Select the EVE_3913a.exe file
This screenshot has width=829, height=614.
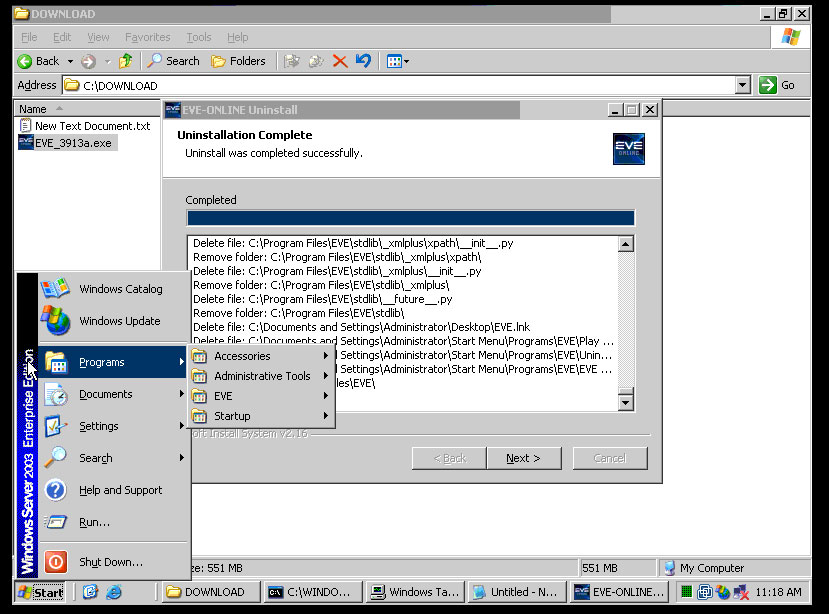coord(67,143)
